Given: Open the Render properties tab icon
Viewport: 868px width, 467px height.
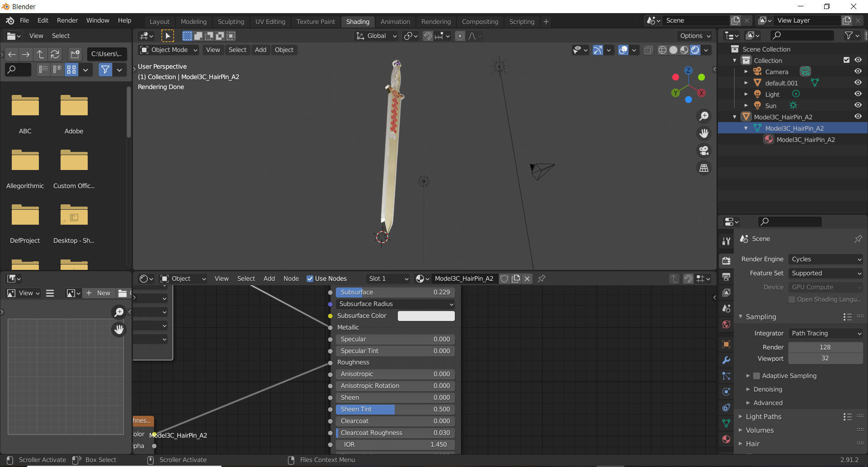Looking at the screenshot, I should [x=726, y=261].
